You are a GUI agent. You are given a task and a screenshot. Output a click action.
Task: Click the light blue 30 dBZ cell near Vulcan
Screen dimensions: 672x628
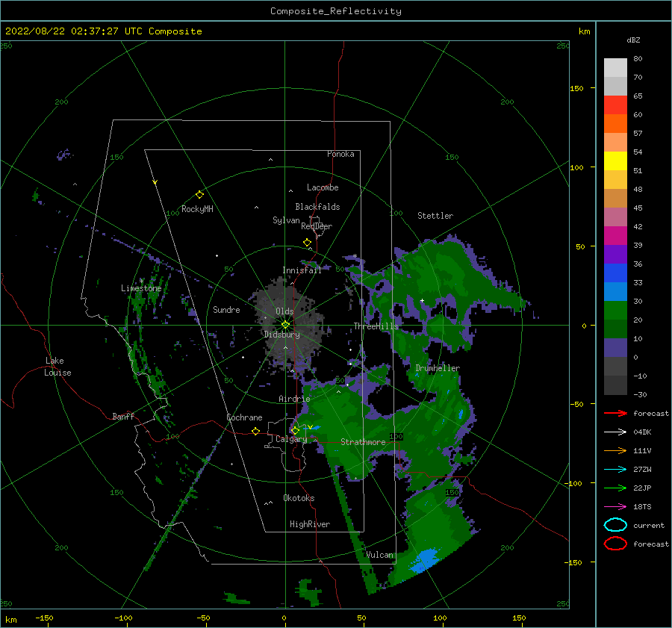click(424, 560)
